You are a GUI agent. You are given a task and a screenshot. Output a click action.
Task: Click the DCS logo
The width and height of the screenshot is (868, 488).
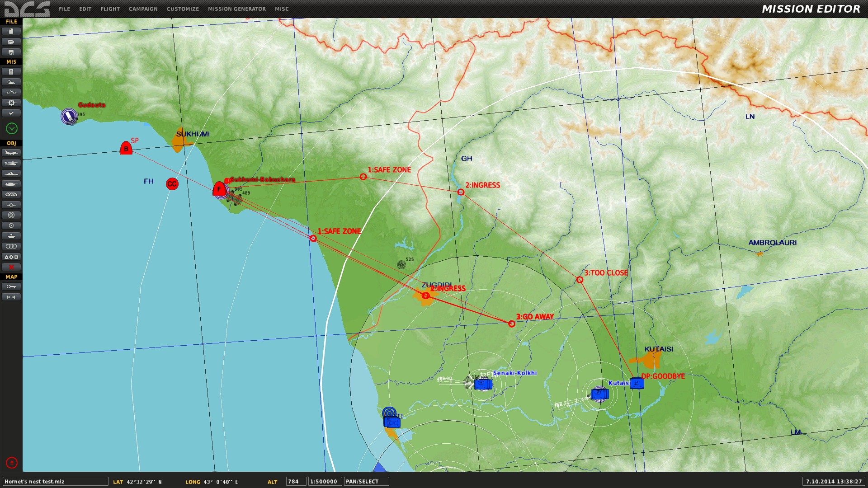click(x=27, y=9)
